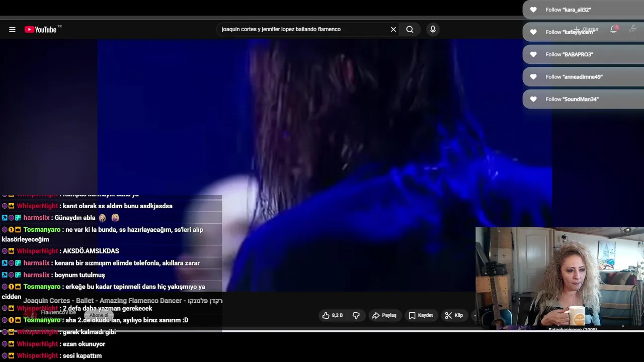Image resolution: width=644 pixels, height=362 pixels.
Task: Click the streamer webcam overlay
Action: coord(559,279)
